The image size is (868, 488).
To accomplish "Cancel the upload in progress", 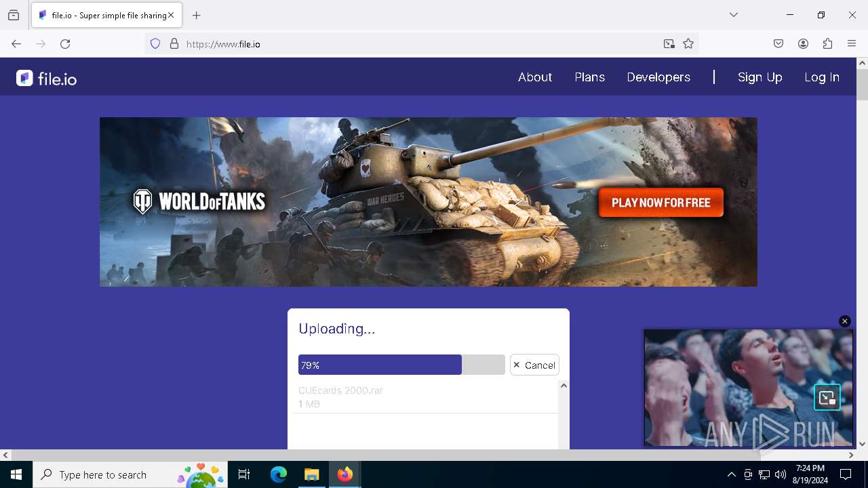I will [534, 365].
